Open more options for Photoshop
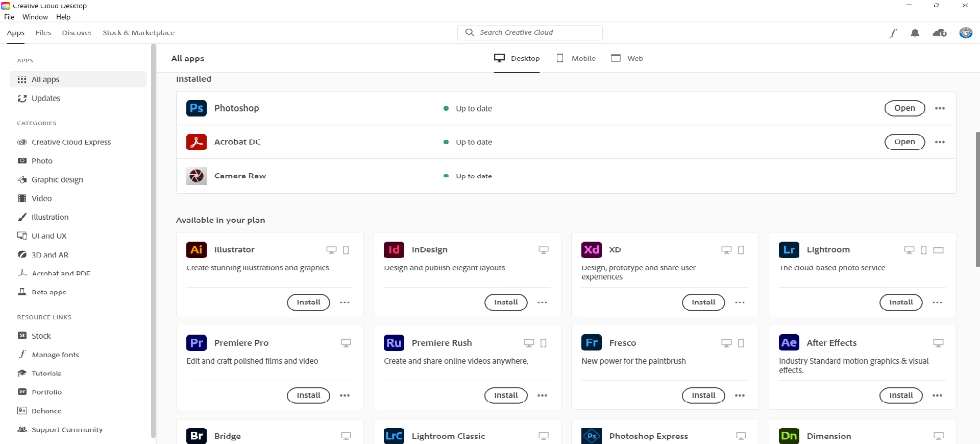The image size is (980, 444). point(940,108)
